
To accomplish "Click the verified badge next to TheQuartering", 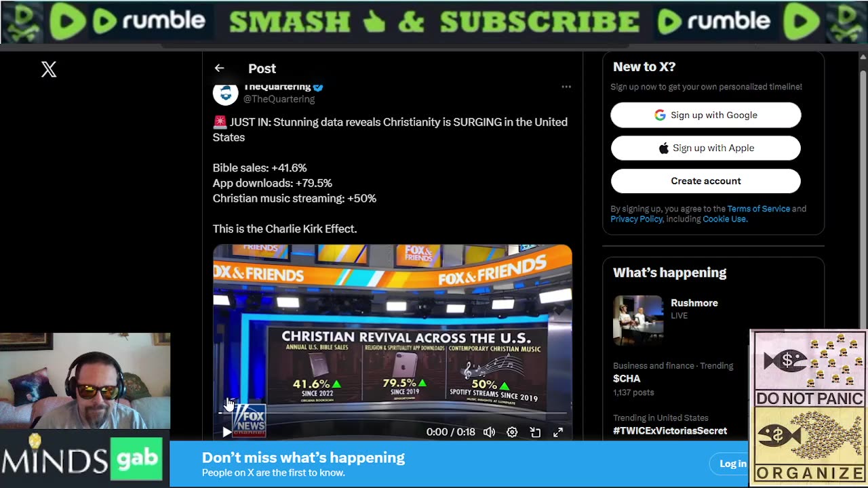I will click(318, 87).
